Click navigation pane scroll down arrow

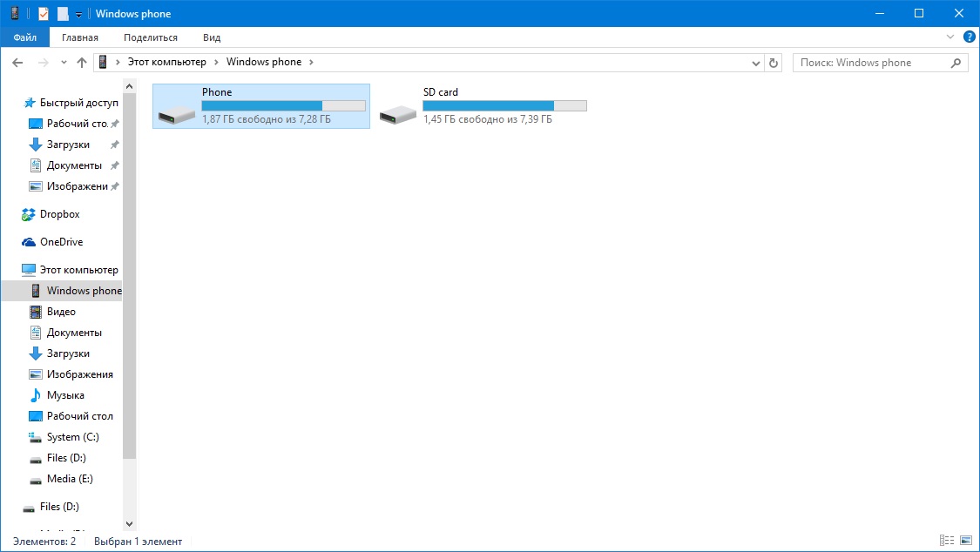[130, 524]
